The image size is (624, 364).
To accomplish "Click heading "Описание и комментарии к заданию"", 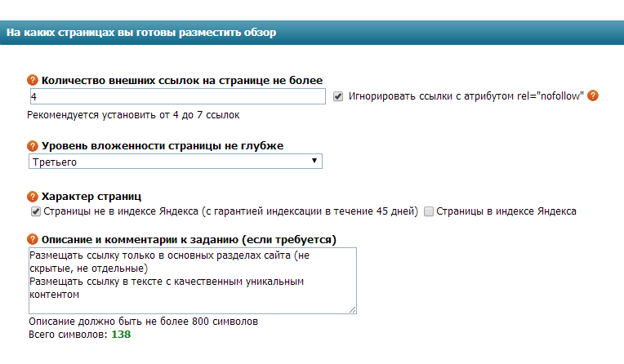I will [x=189, y=239].
